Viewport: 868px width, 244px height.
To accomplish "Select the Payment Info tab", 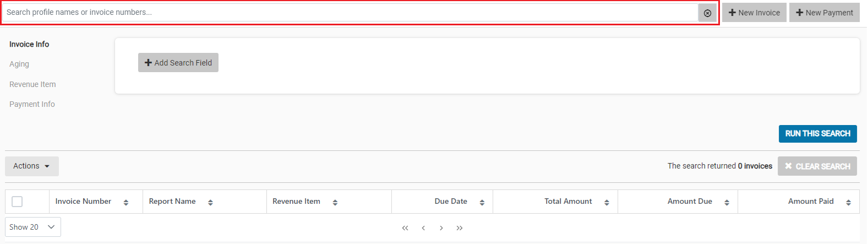I will point(32,104).
